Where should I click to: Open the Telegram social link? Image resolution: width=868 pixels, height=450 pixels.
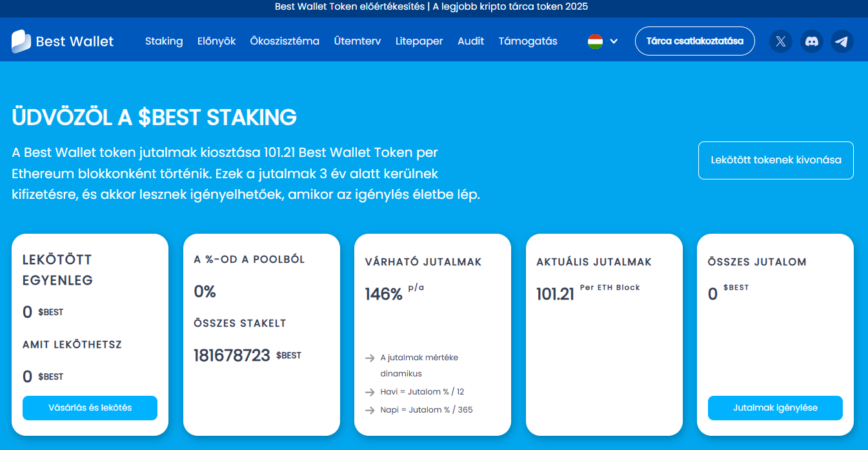point(842,41)
